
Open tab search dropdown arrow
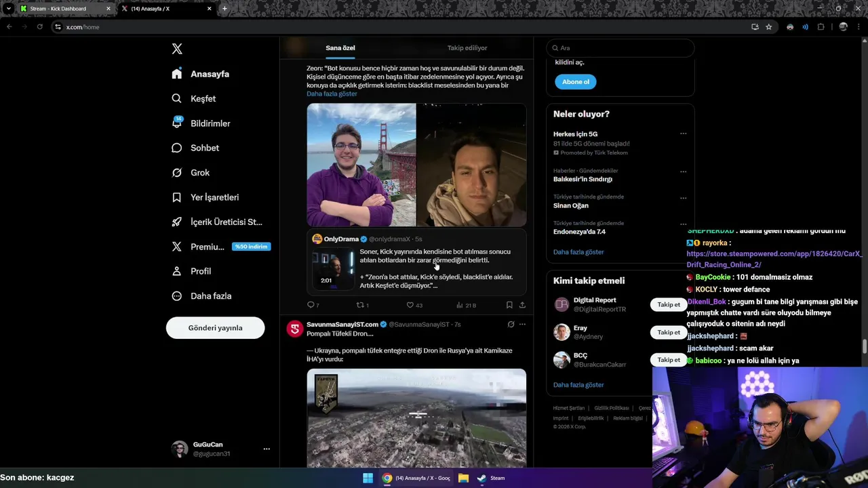tap(8, 9)
